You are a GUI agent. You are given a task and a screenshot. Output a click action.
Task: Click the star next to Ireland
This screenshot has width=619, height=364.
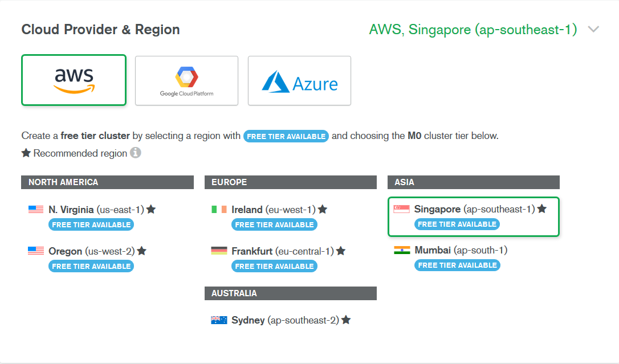tap(323, 210)
